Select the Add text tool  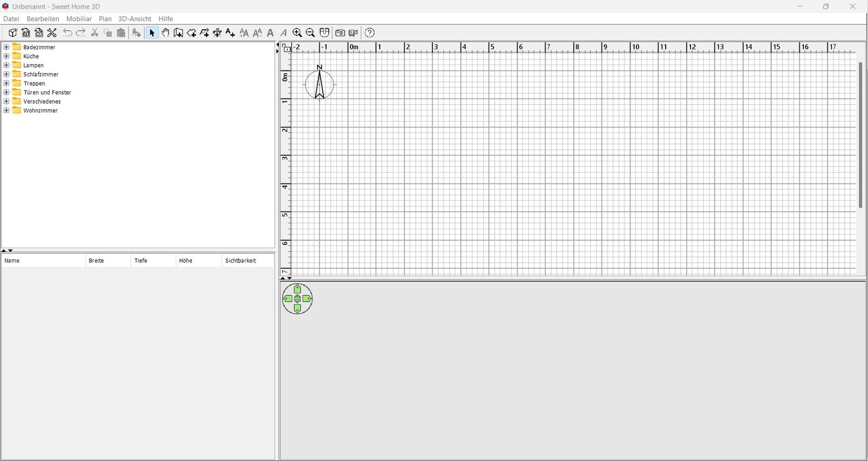(x=231, y=33)
